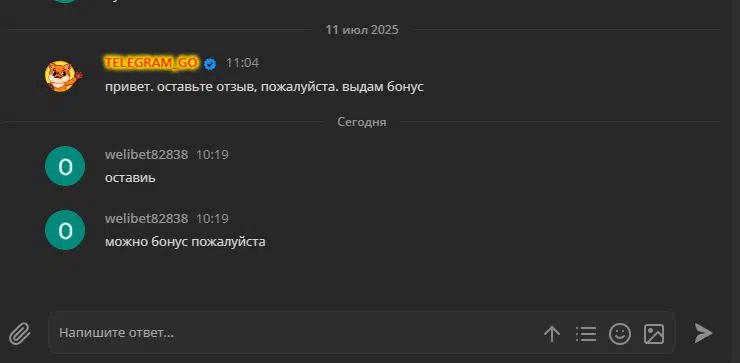Viewport: 740px width, 363px height.
Task: Open the list templates icon in reply box
Action: [586, 334]
